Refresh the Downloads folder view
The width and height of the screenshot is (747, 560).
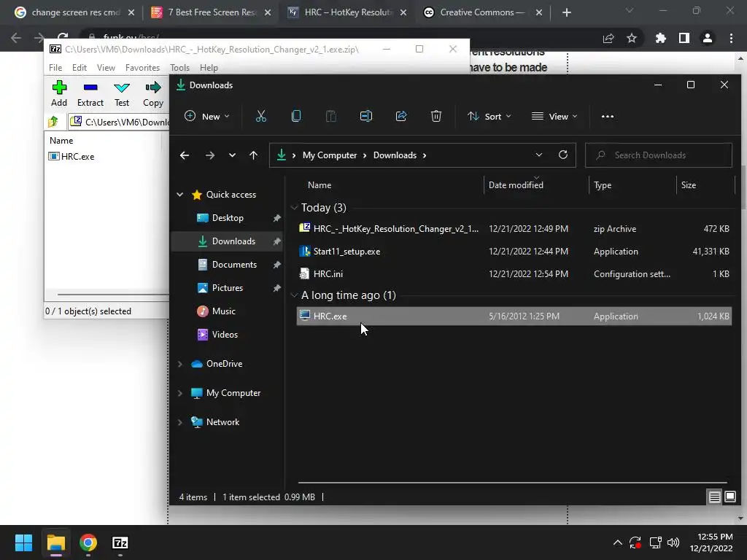563,155
